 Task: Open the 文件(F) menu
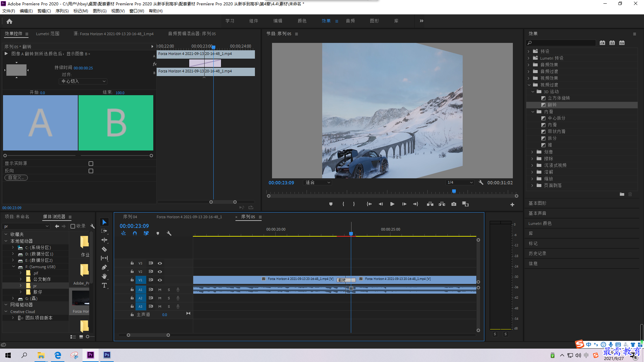pyautogui.click(x=9, y=11)
